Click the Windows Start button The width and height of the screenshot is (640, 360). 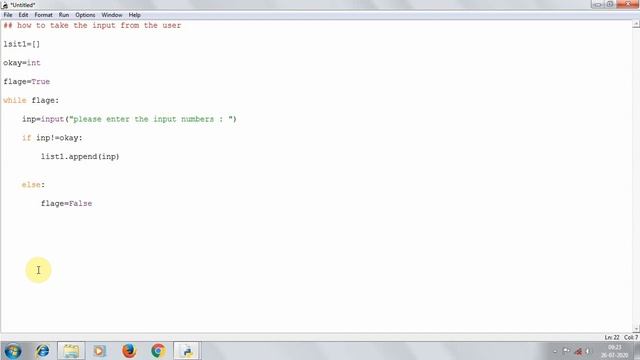(x=13, y=351)
